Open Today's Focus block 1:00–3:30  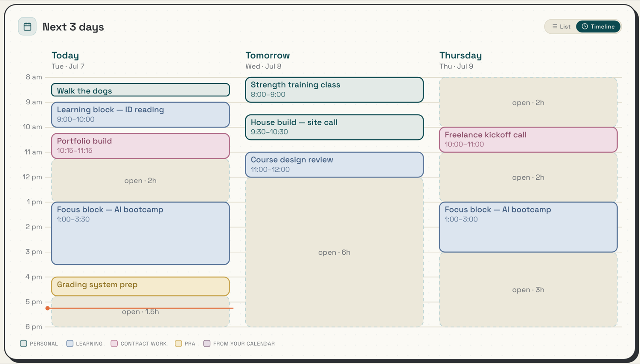140,233
